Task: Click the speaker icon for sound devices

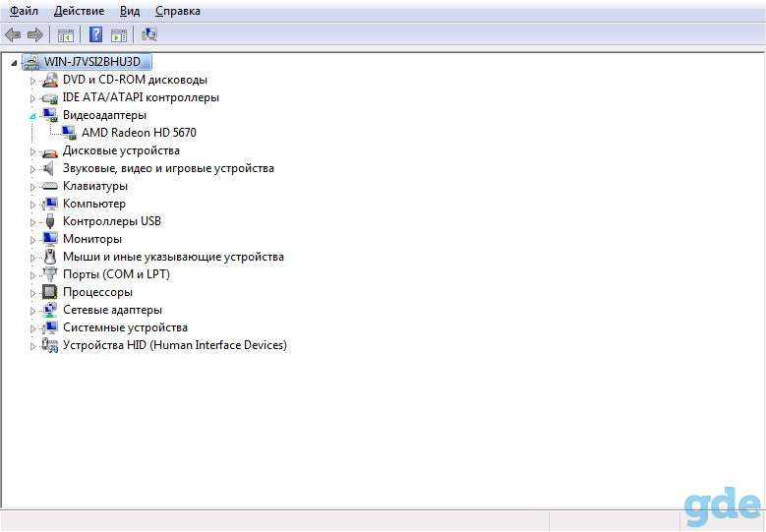Action: coord(48,168)
